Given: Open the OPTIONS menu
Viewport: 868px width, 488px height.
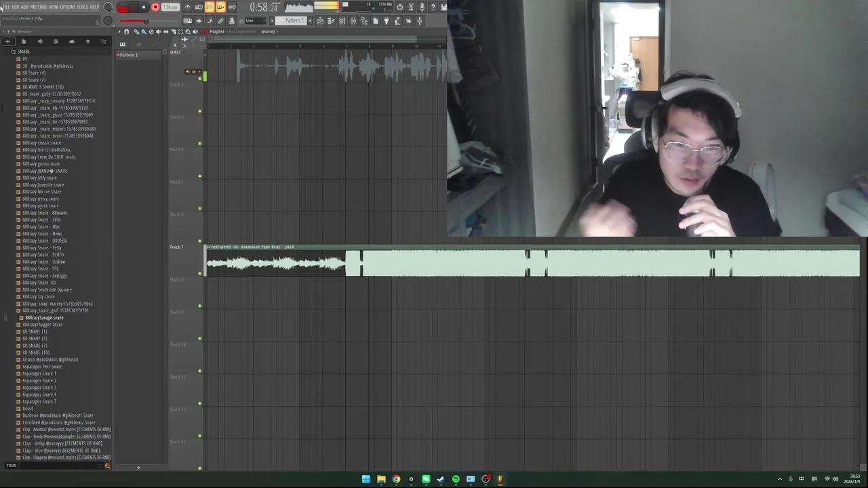Looking at the screenshot, I should 68,7.
